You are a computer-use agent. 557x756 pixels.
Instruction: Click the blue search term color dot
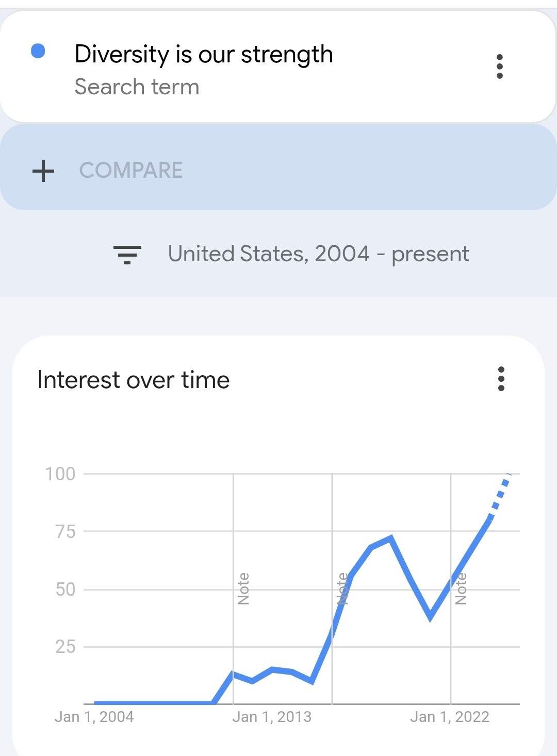click(38, 51)
